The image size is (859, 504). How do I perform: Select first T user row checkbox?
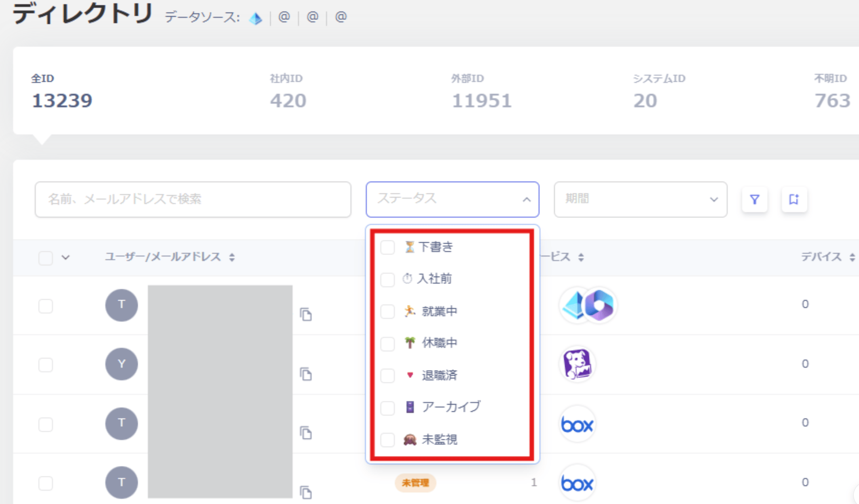46,306
